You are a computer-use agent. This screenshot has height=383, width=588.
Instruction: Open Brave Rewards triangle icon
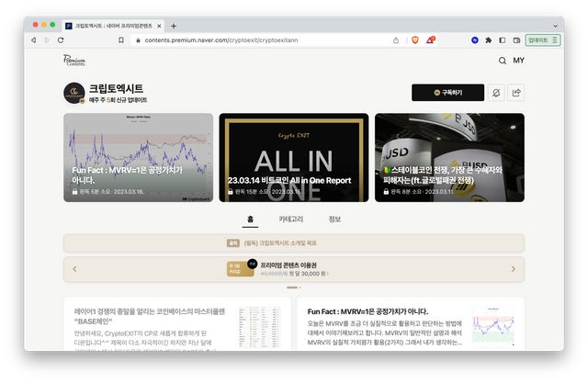pyautogui.click(x=430, y=39)
